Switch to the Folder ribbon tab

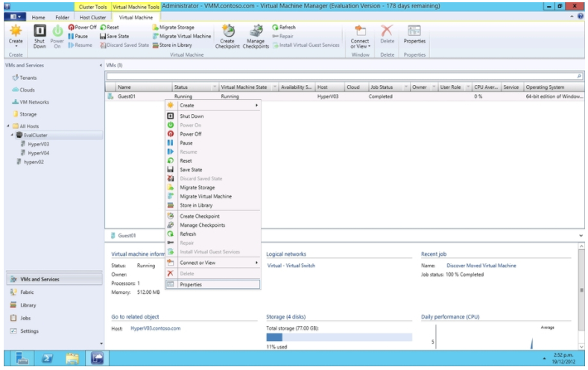(x=63, y=17)
